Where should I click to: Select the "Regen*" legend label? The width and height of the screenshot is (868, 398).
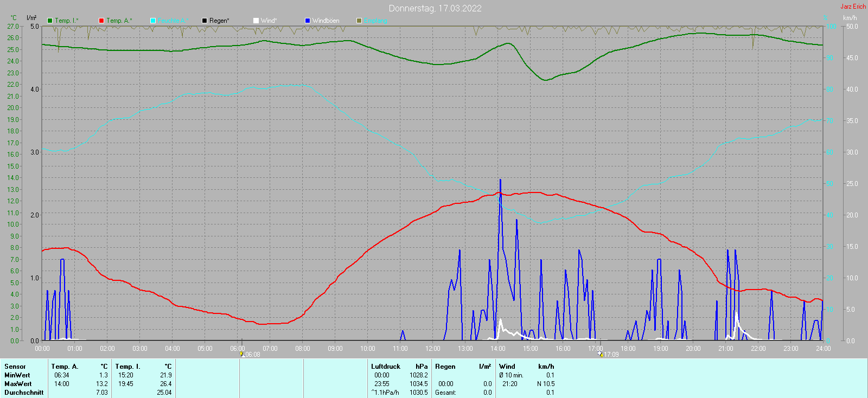[219, 21]
